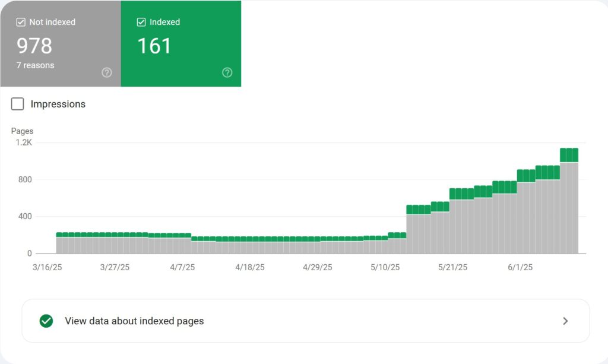Expand the View data about indexed pages chevron
The image size is (608, 364).
(x=565, y=321)
